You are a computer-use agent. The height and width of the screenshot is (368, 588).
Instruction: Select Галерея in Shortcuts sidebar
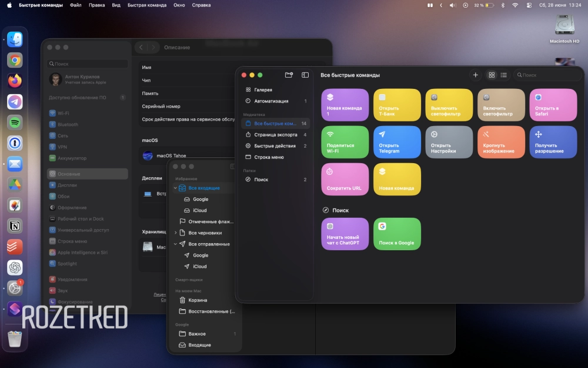pos(276,89)
